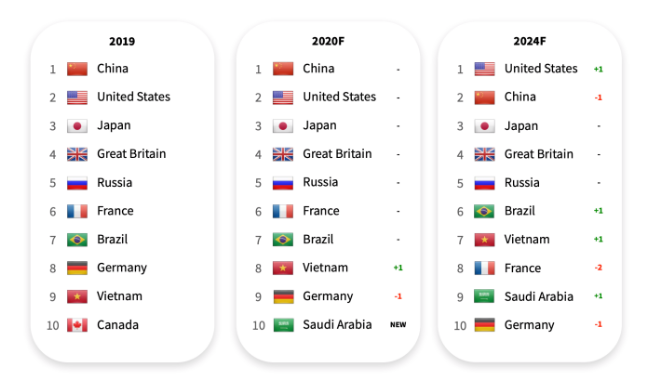Select the China label in 2024F list
Screen dimensions: 668x381
point(520,97)
